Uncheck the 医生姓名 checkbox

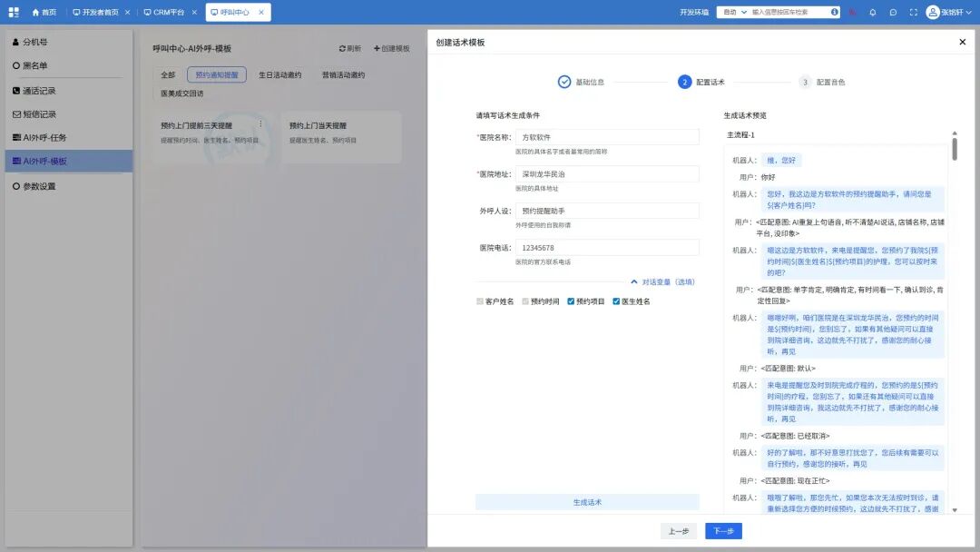(x=618, y=302)
